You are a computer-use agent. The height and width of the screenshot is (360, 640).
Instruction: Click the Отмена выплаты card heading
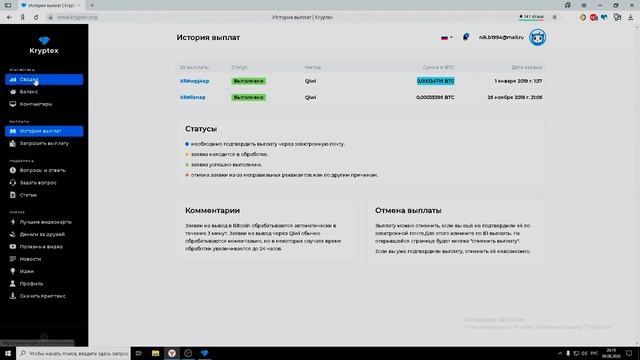click(408, 211)
